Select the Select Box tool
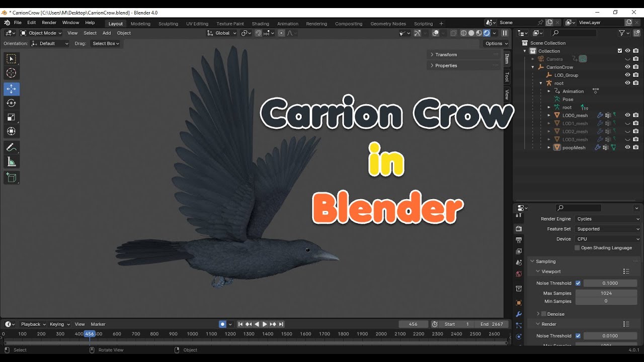 pyautogui.click(x=11, y=59)
